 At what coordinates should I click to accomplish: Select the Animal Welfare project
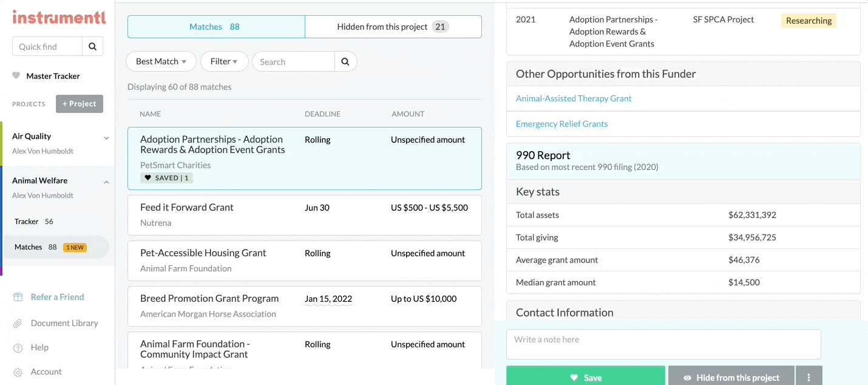click(40, 181)
